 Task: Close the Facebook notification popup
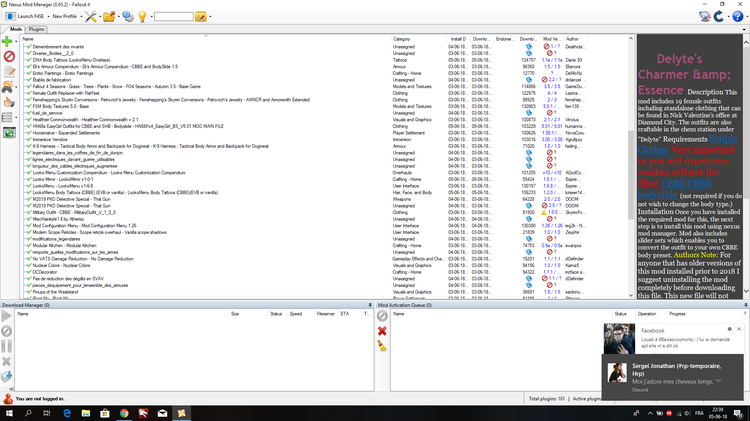(739, 329)
